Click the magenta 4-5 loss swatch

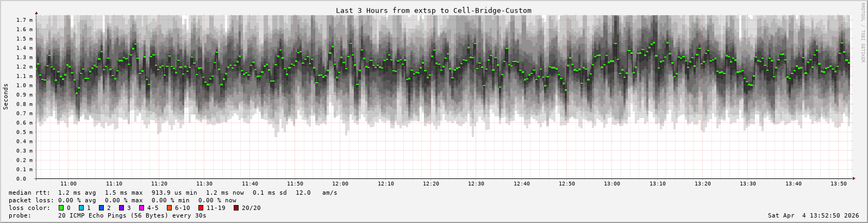coord(141,208)
